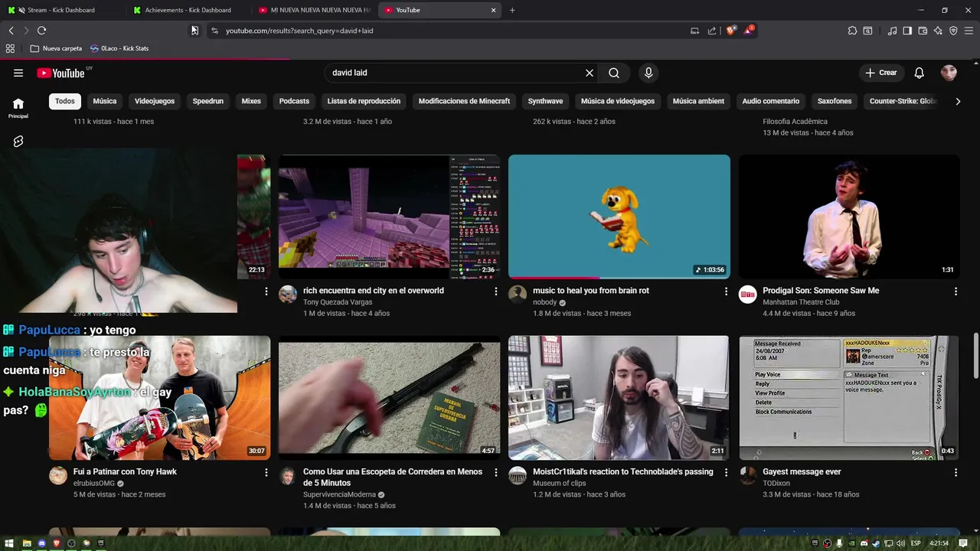Select the Mixes filter chip
The image size is (980, 551).
click(251, 101)
